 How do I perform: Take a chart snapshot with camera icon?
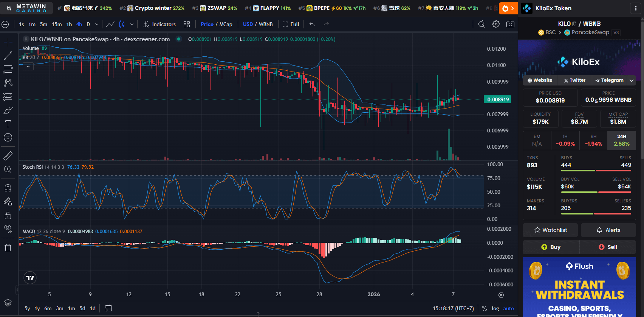[510, 24]
